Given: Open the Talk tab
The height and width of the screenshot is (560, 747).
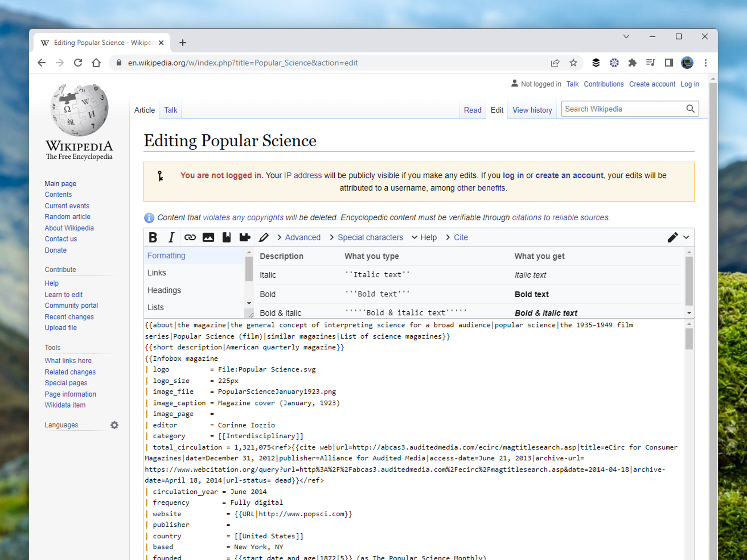Looking at the screenshot, I should pos(170,110).
